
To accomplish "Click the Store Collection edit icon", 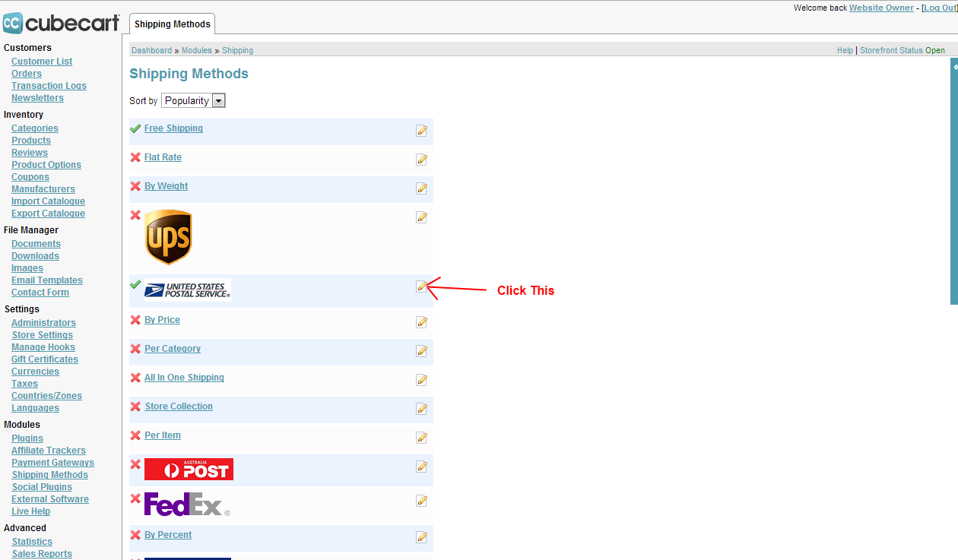I will click(x=421, y=409).
